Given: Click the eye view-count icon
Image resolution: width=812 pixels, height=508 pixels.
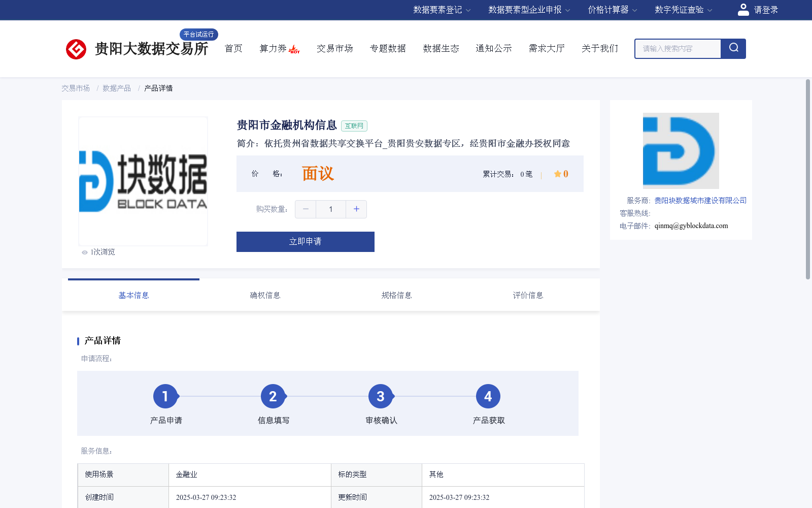Looking at the screenshot, I should pos(85,252).
